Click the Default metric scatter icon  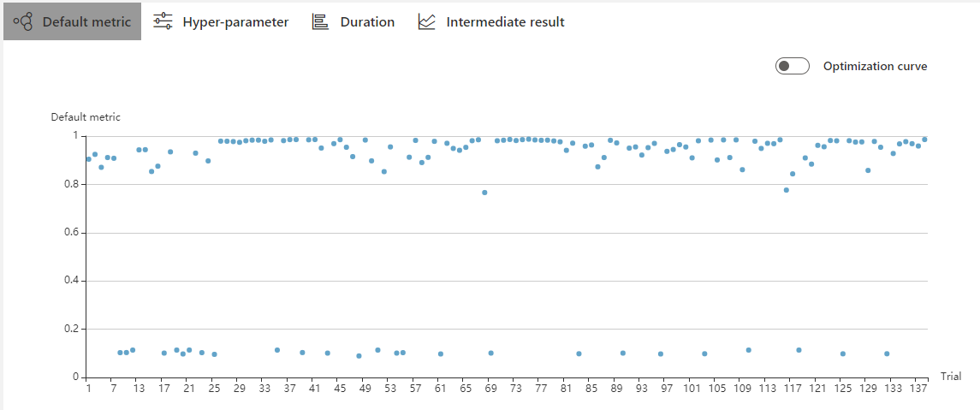tap(23, 21)
